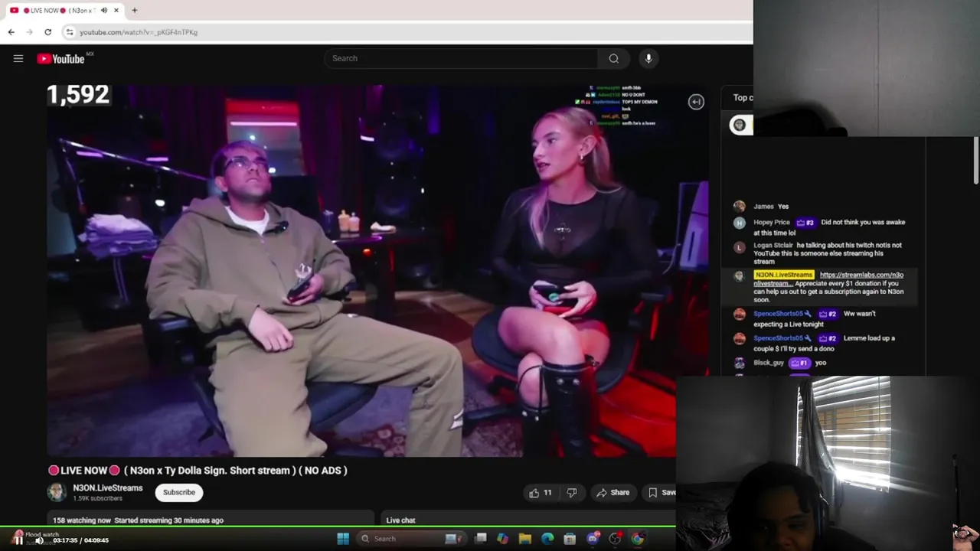The width and height of the screenshot is (980, 551).
Task: Mute the tab via the speaker icon
Action: 104,11
